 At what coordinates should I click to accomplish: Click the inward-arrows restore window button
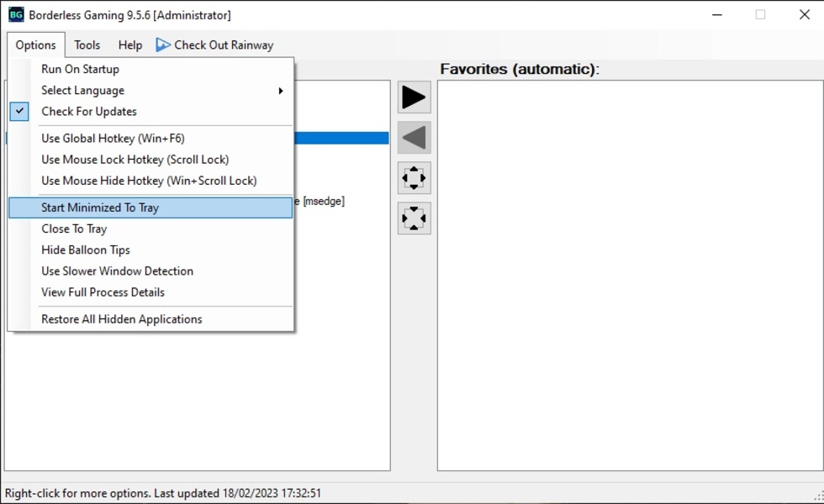coord(414,218)
